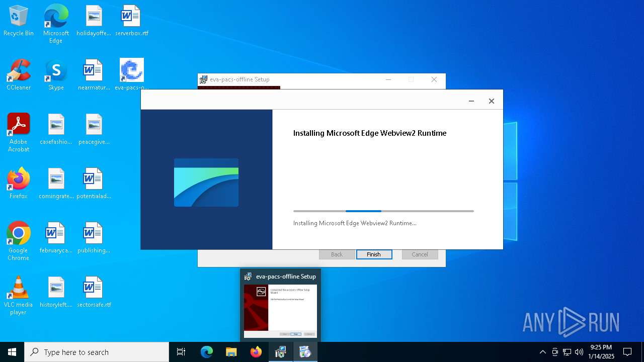This screenshot has width=644, height=362.
Task: Open the Google Chrome desktop shortcut
Action: 19,241
